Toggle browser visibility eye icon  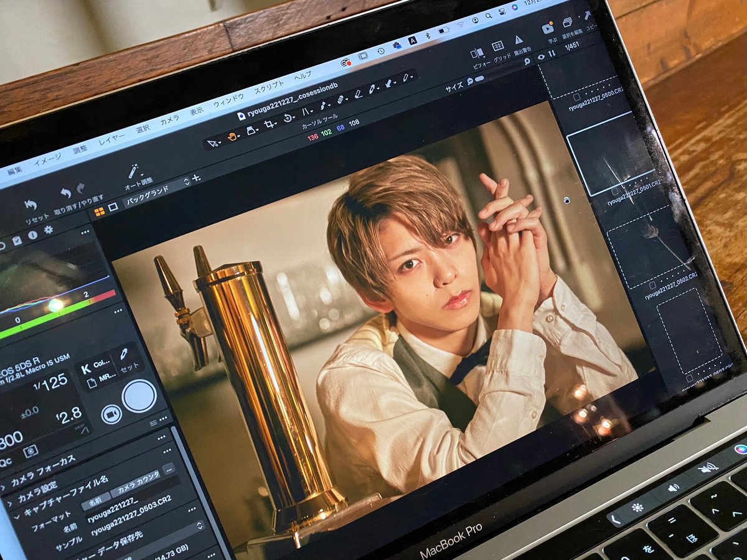pos(541,57)
